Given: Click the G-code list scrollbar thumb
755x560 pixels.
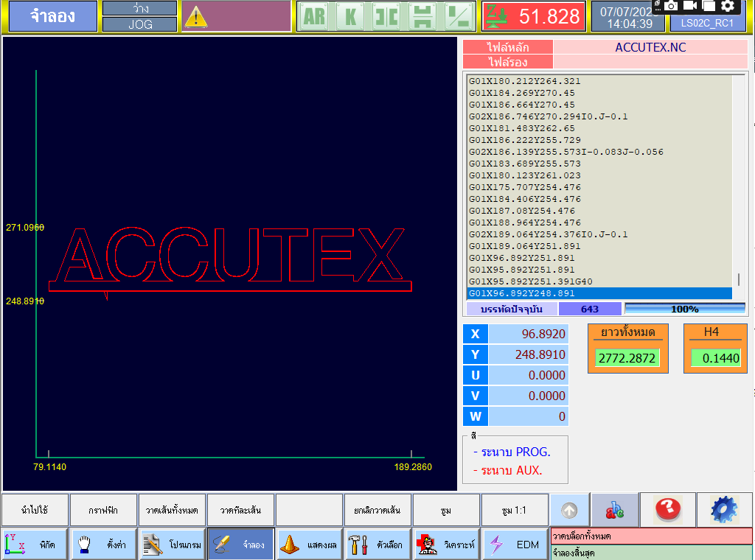Looking at the screenshot, I should coord(739,279).
